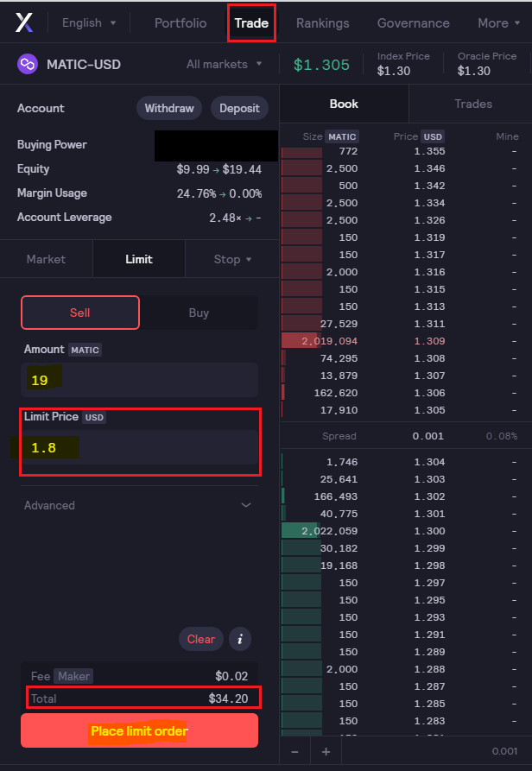Screen dimensions: 532x771
Task: Click the info icon beside Clear
Action: (240, 639)
